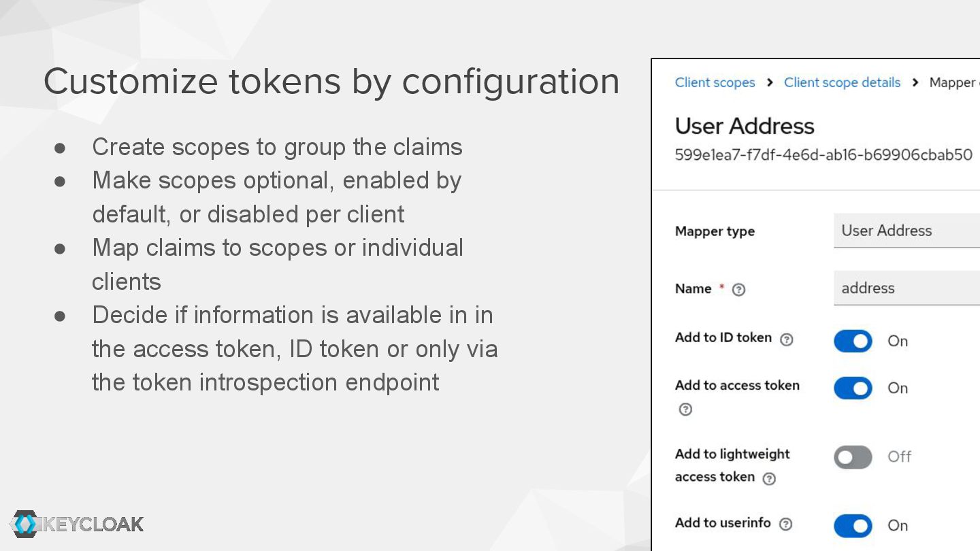
Task: Turn off the Add to access token switch
Action: 853,388
